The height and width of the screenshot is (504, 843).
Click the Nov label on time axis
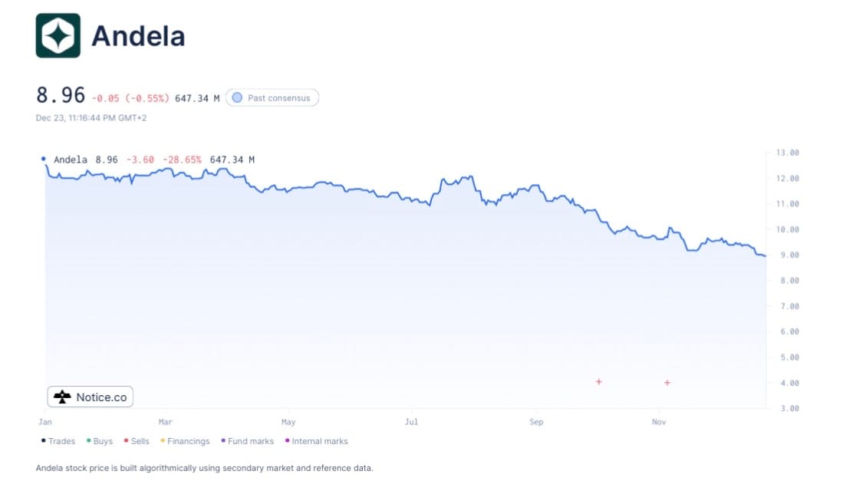[x=658, y=422]
